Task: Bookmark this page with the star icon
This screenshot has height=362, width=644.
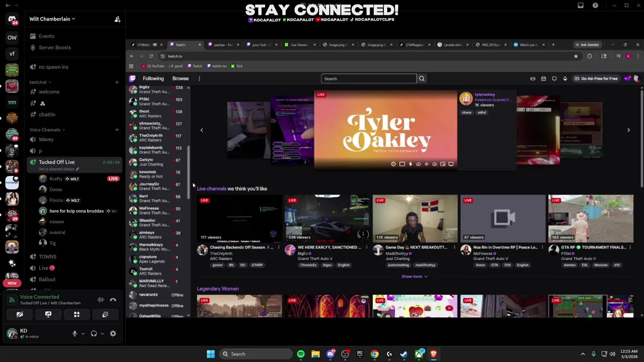Action: coord(576,56)
